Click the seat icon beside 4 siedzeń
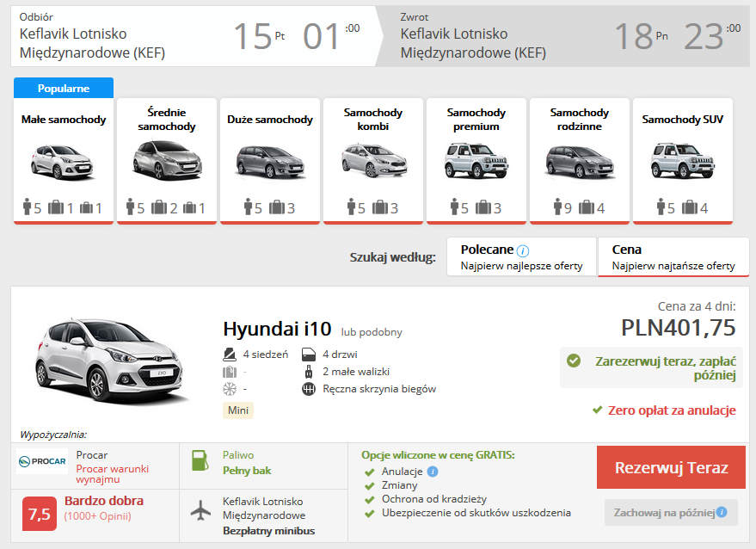This screenshot has height=549, width=756. [x=230, y=355]
